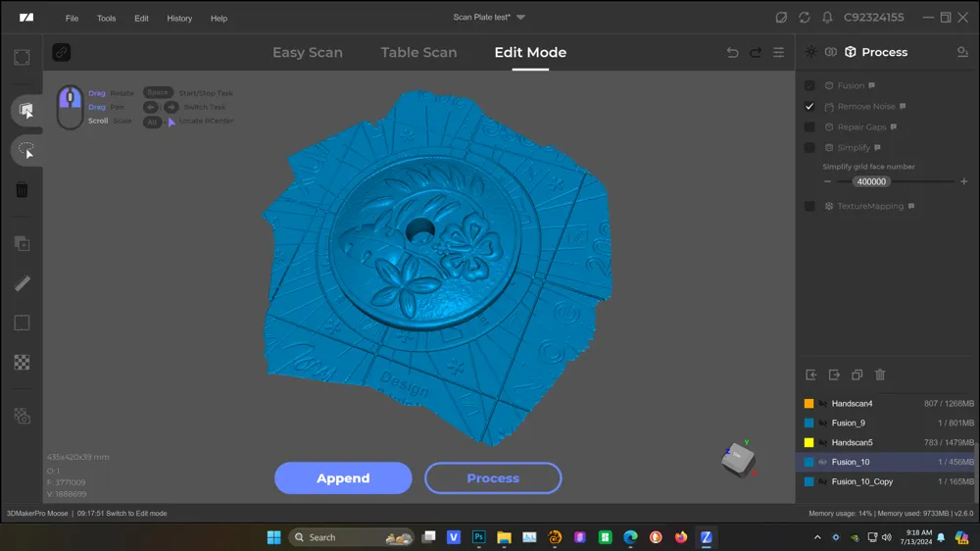
Task: Click the redo arrow in top bar
Action: [x=756, y=53]
